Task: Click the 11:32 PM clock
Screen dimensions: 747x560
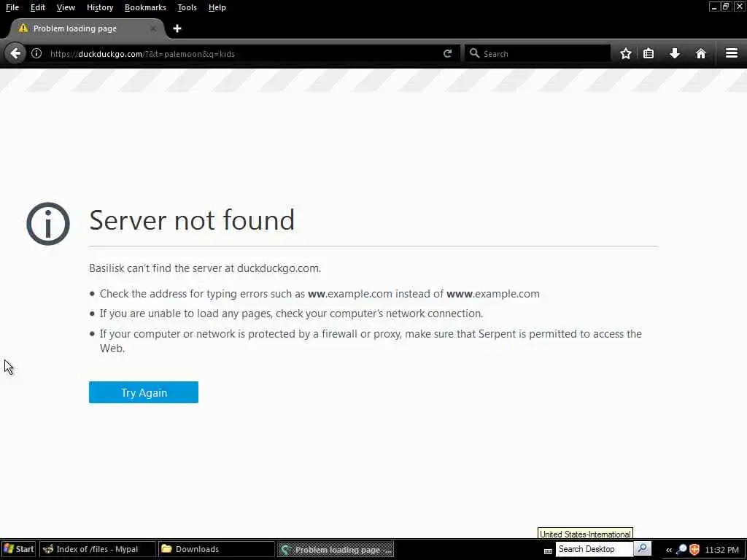Action: [721, 550]
